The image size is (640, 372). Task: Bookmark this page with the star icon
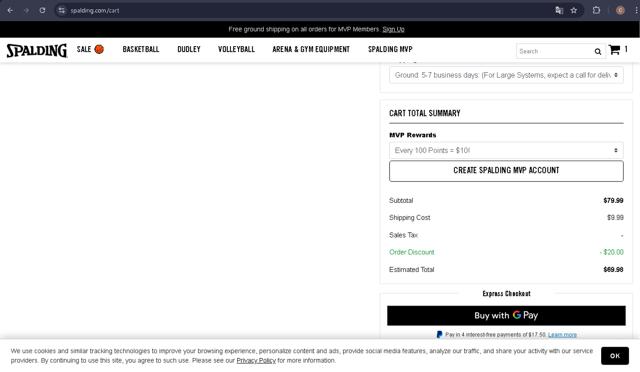pos(574,10)
